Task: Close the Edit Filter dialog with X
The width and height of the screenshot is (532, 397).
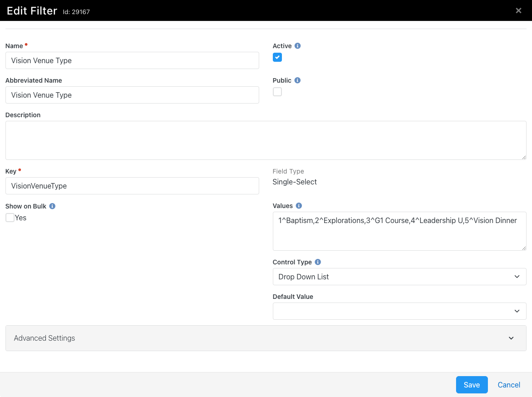Action: 518,10
